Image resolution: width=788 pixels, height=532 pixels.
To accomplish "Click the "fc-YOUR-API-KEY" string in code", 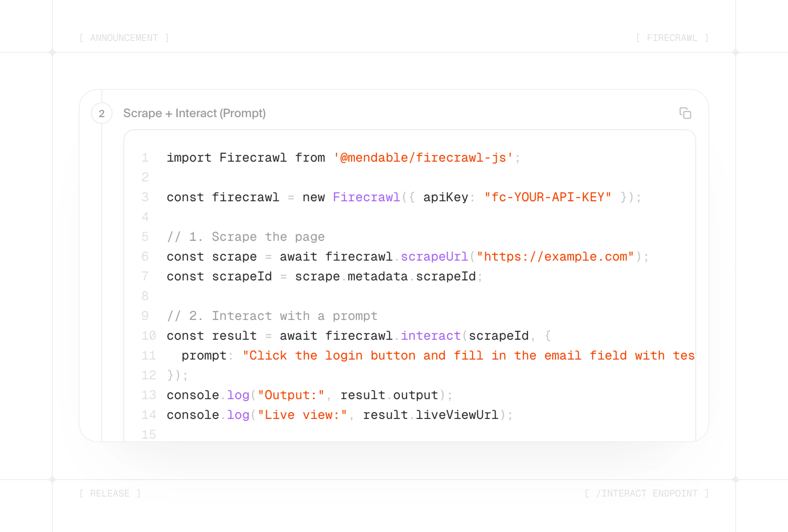I will [548, 197].
